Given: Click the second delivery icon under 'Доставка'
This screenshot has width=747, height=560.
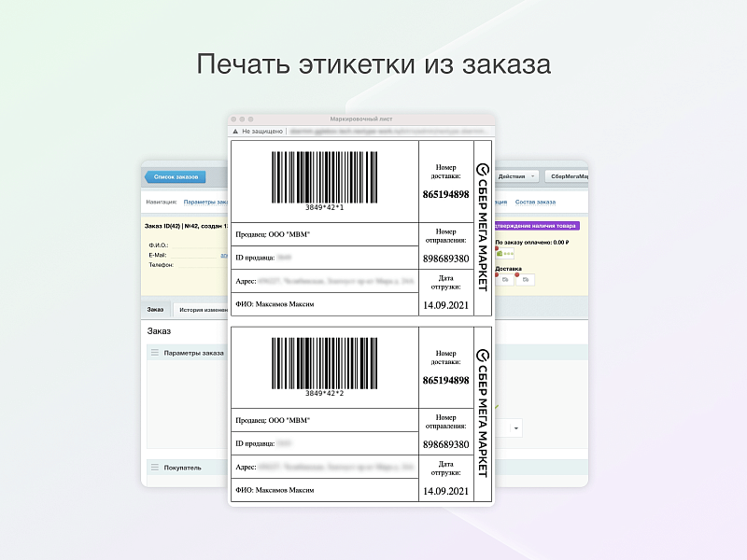Looking at the screenshot, I should click(x=527, y=279).
